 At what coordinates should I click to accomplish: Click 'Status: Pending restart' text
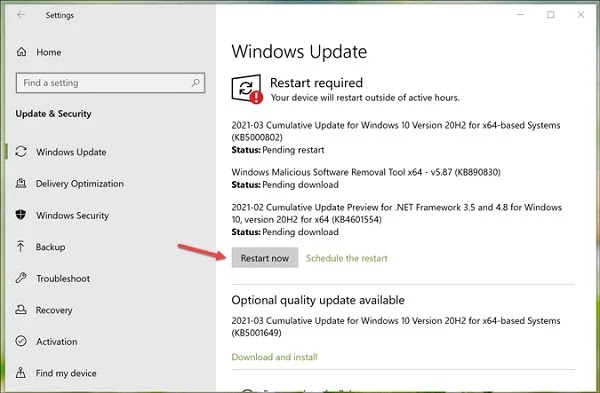(278, 150)
